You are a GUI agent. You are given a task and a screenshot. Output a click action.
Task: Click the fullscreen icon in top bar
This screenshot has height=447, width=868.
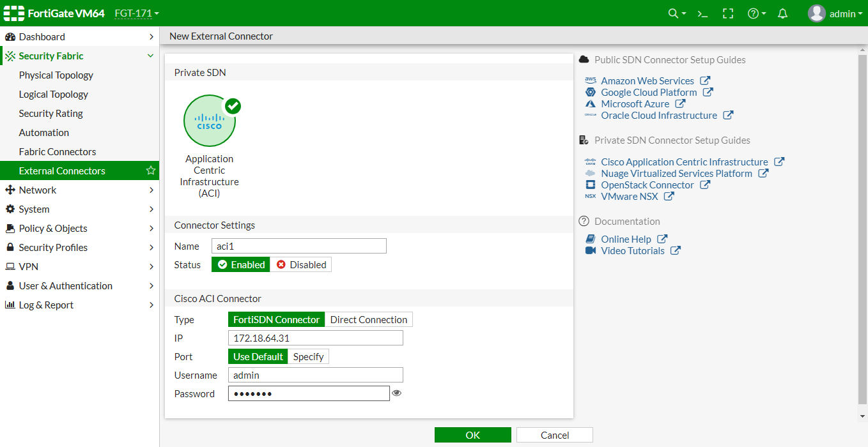point(728,13)
